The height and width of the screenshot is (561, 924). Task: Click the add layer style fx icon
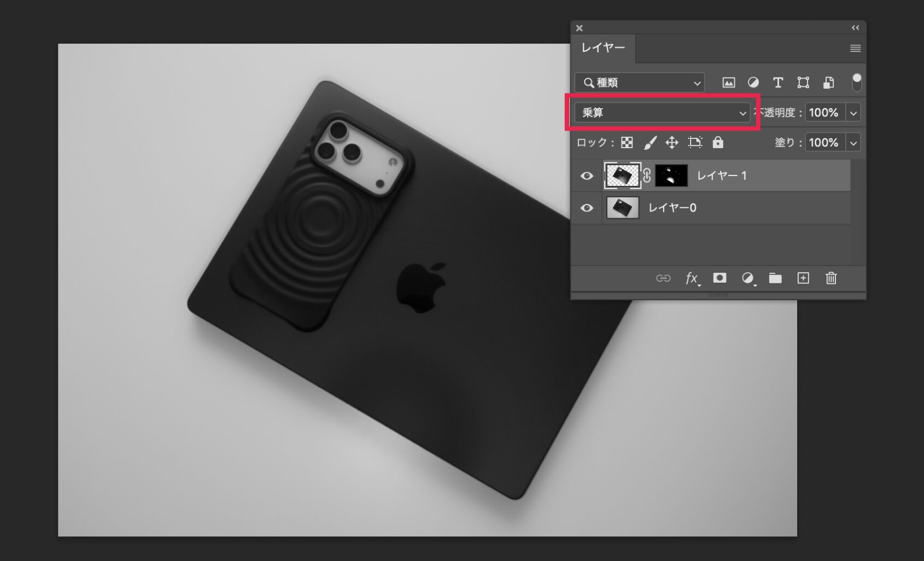click(692, 278)
